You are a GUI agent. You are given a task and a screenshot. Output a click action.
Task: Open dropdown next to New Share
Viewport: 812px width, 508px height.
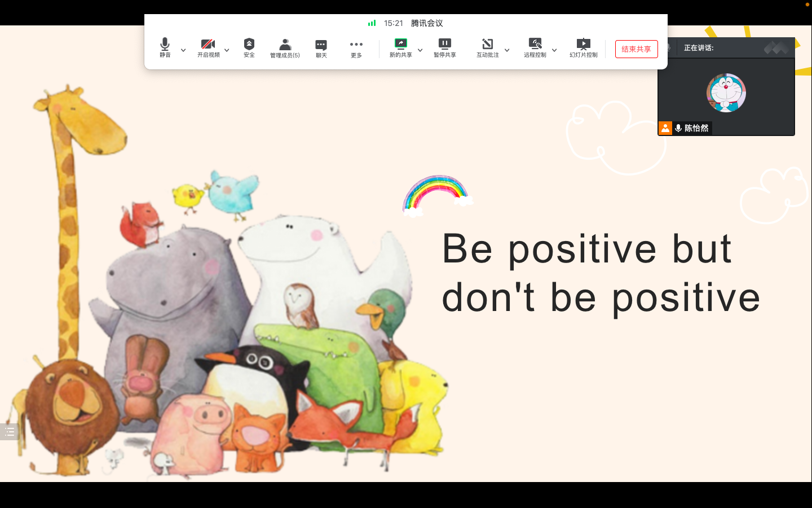point(420,50)
